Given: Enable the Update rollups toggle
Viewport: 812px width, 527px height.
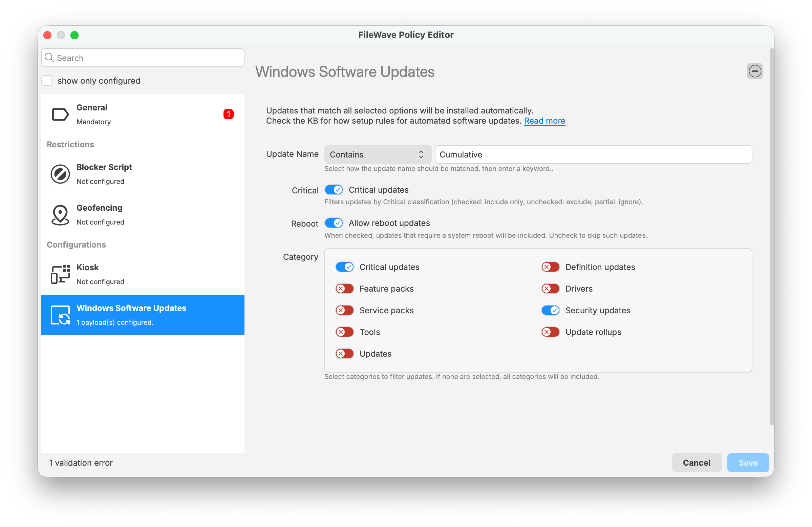Looking at the screenshot, I should point(550,332).
